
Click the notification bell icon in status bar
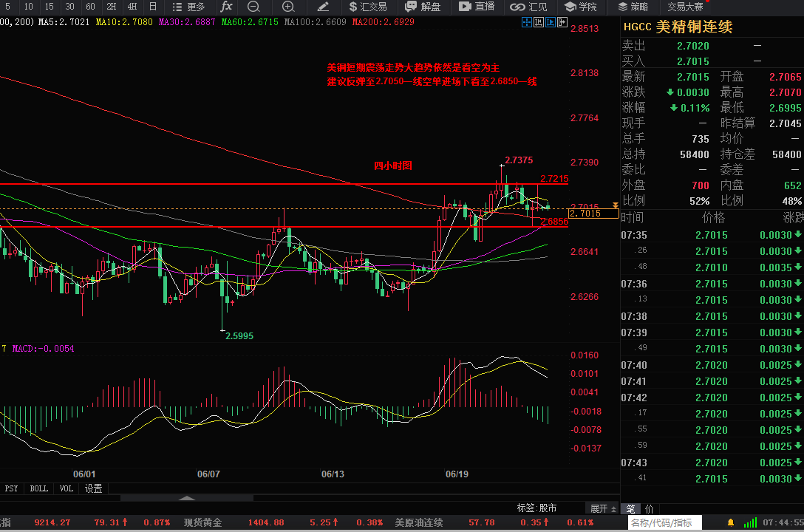[x=731, y=522]
